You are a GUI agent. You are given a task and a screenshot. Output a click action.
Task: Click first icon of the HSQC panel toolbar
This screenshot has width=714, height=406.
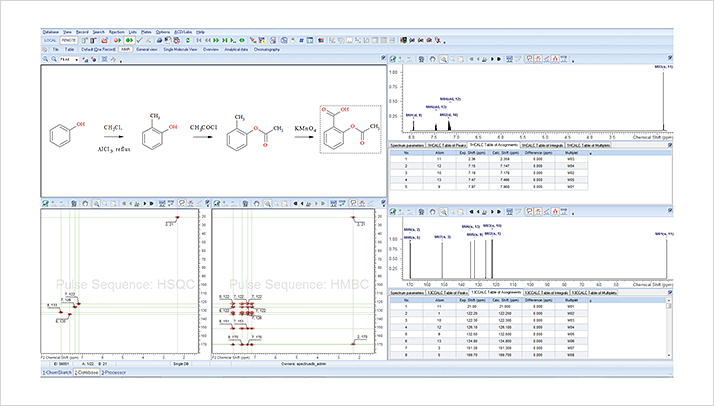coord(45,203)
